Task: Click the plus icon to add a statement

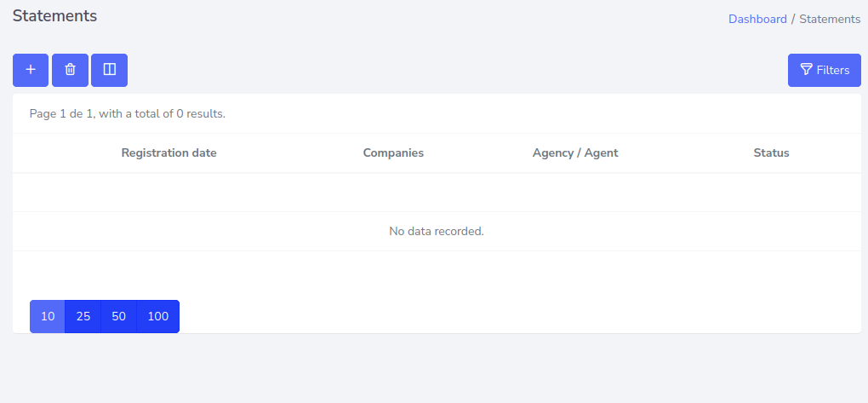Action: pos(31,70)
